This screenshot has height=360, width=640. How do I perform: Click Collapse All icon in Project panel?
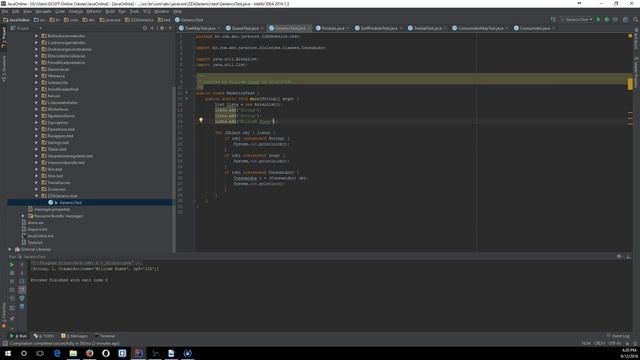pos(152,28)
